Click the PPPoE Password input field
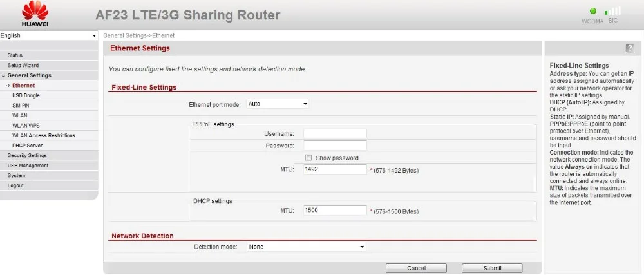 coord(335,146)
